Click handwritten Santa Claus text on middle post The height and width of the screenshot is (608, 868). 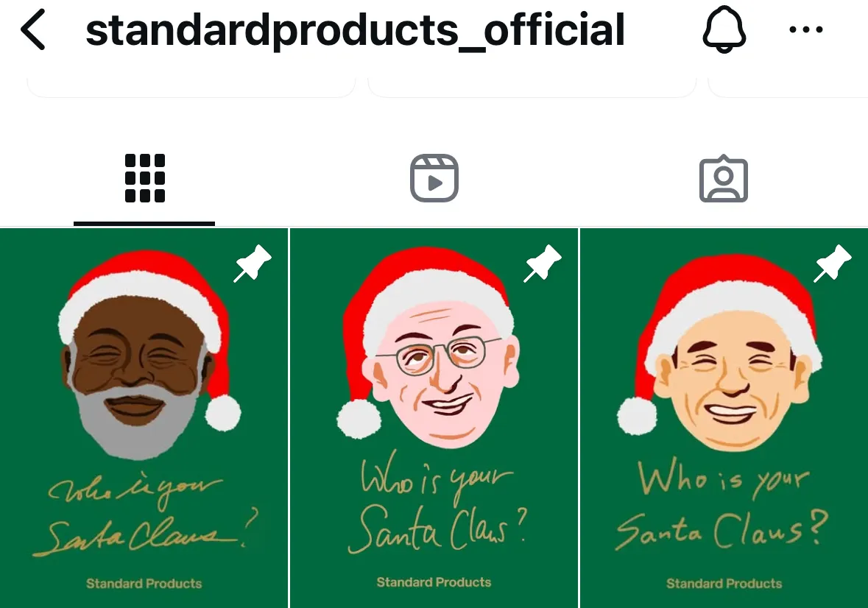[437, 529]
